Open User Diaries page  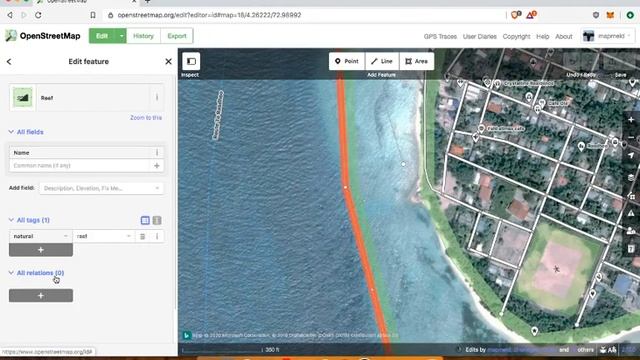[x=480, y=36]
